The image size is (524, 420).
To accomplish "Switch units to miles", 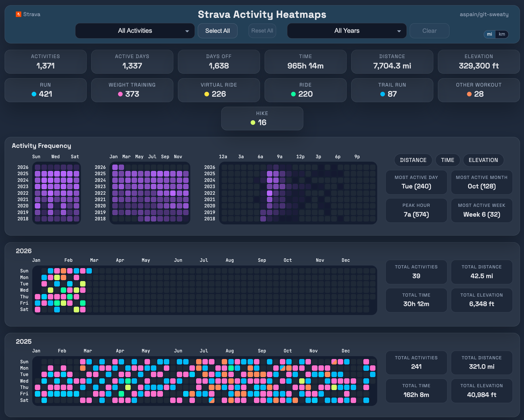I will [x=489, y=34].
